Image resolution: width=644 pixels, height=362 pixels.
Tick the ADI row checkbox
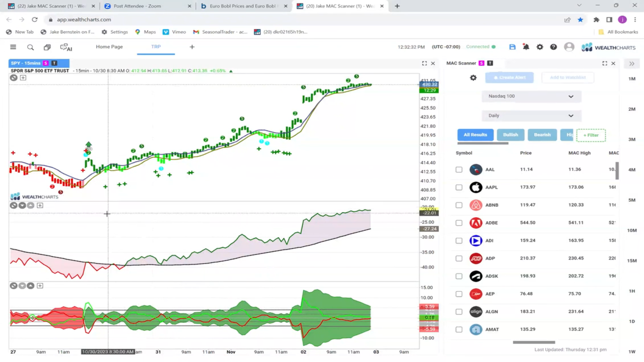(459, 241)
